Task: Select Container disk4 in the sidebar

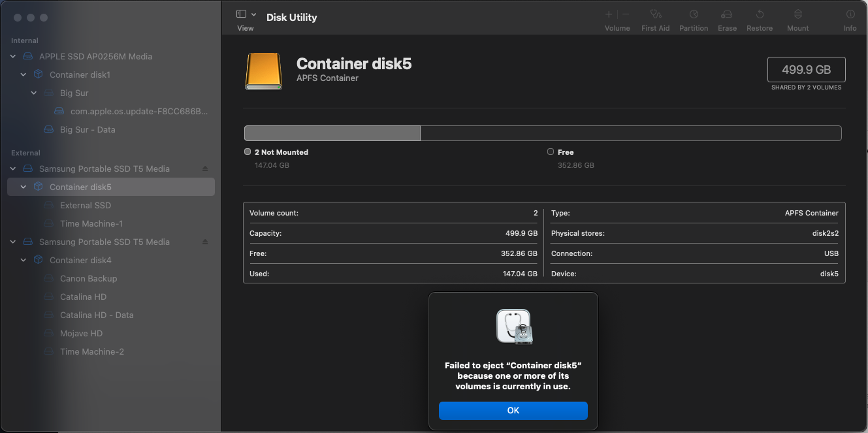Action: click(111, 260)
